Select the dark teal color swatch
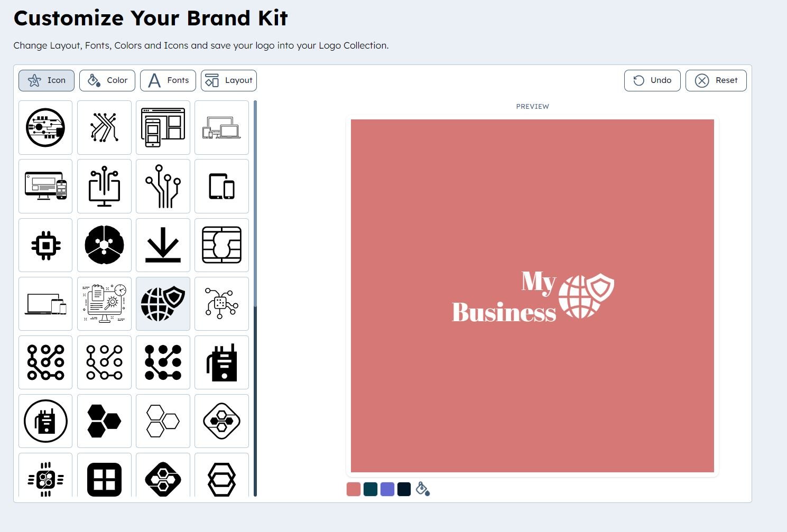This screenshot has height=532, width=787. point(371,489)
